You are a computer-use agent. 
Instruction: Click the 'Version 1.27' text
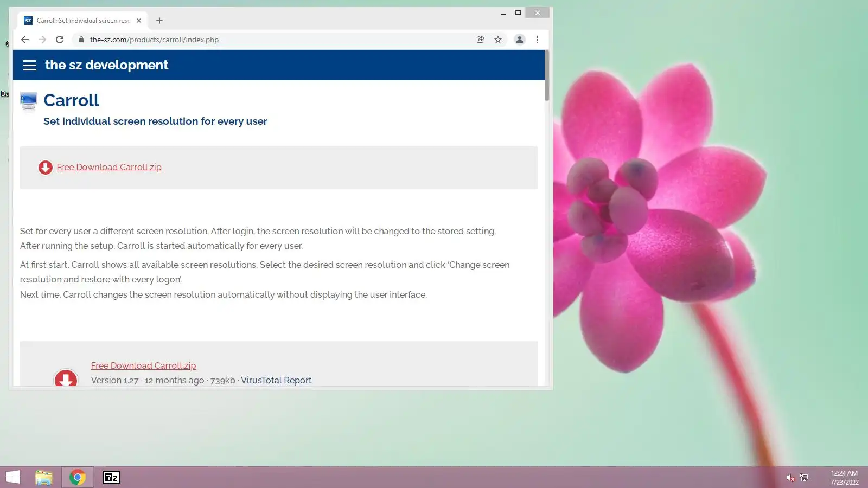click(114, 381)
